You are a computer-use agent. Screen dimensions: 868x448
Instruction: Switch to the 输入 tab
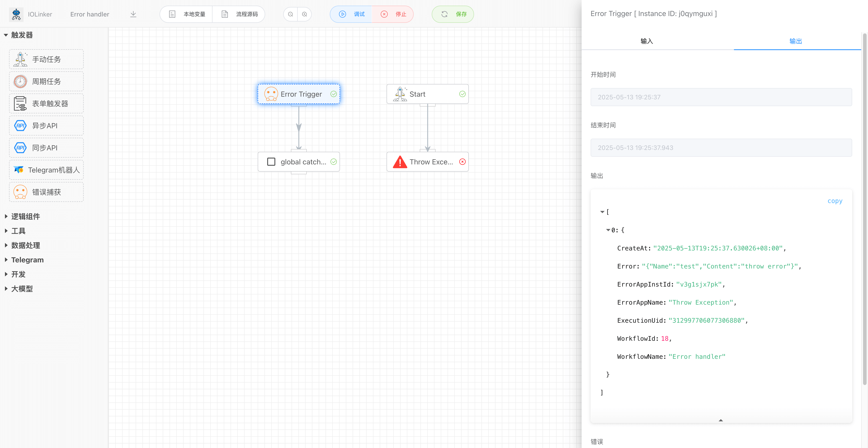pos(646,41)
